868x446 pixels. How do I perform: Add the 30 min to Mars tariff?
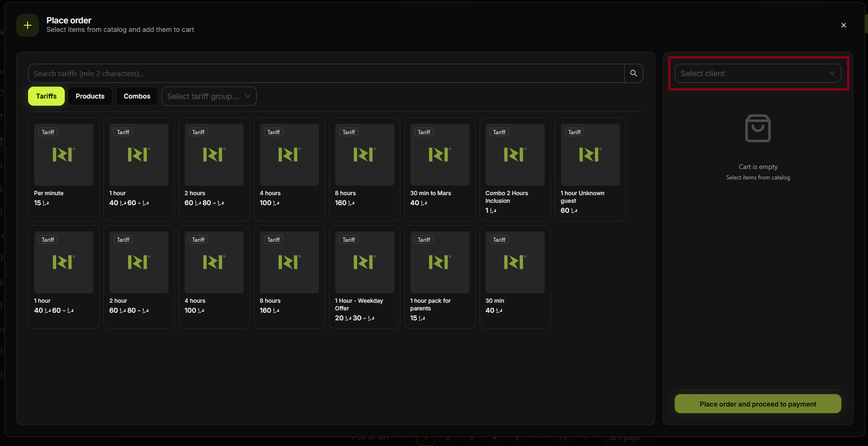click(439, 169)
